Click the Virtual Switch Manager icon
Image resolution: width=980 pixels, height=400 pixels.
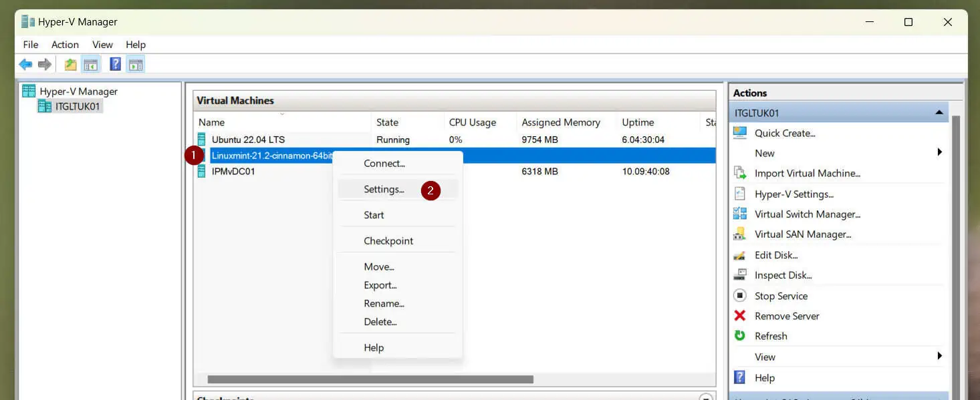click(x=740, y=214)
